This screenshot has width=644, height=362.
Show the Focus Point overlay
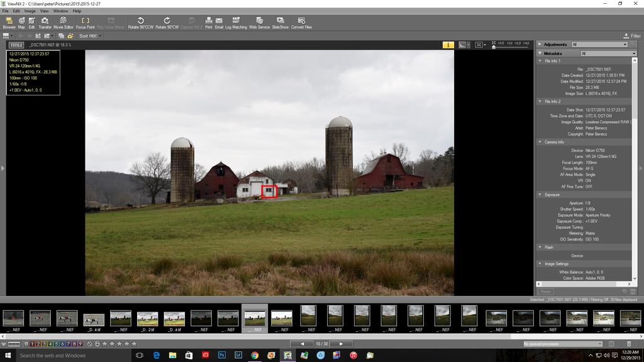point(86,23)
